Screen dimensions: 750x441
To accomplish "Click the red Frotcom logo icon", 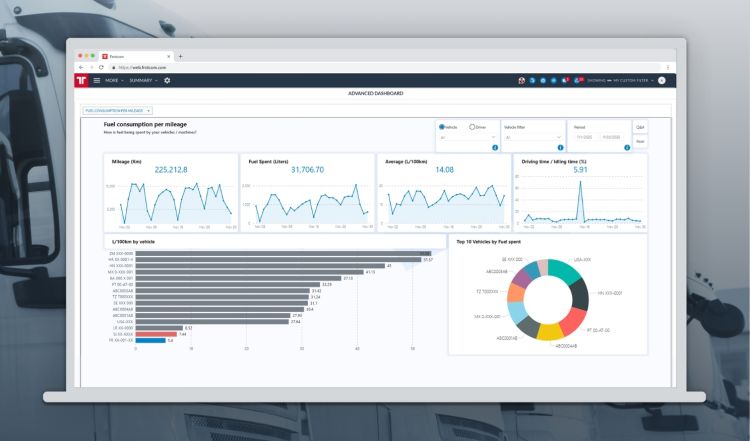I will (x=82, y=80).
